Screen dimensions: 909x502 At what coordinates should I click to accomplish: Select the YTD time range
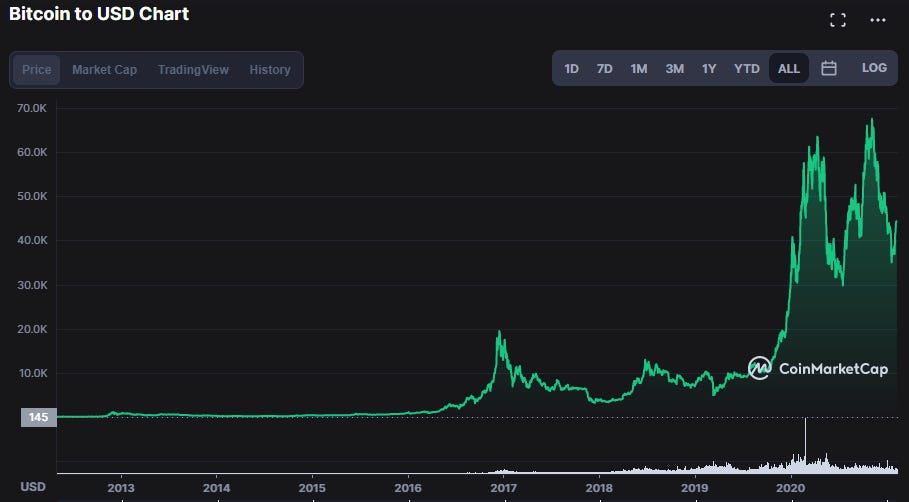tap(747, 68)
